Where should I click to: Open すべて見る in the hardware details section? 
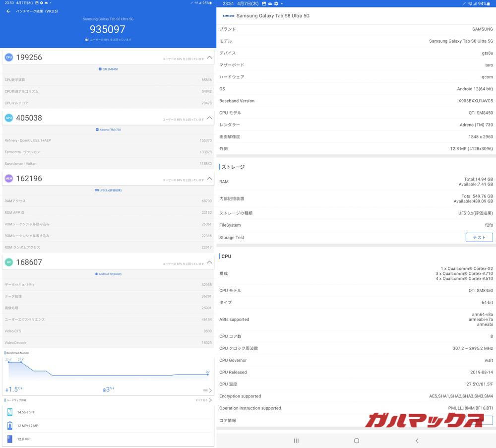pyautogui.click(x=205, y=400)
